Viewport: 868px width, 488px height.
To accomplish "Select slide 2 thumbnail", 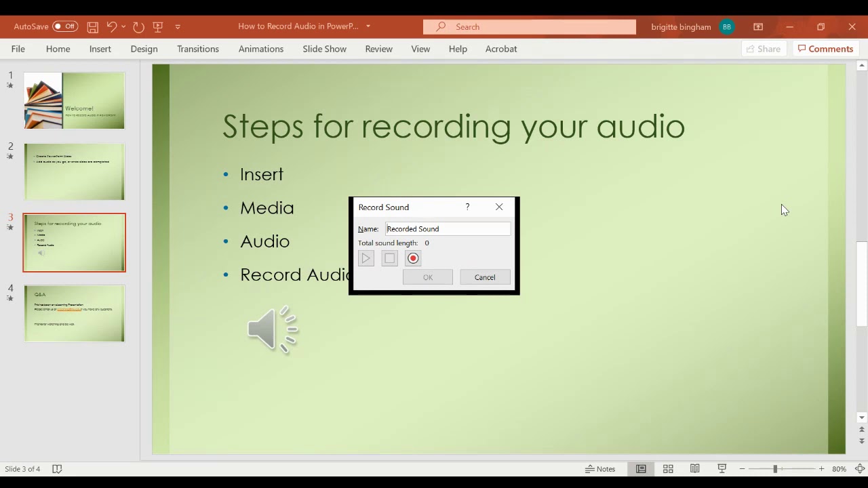I will (75, 171).
